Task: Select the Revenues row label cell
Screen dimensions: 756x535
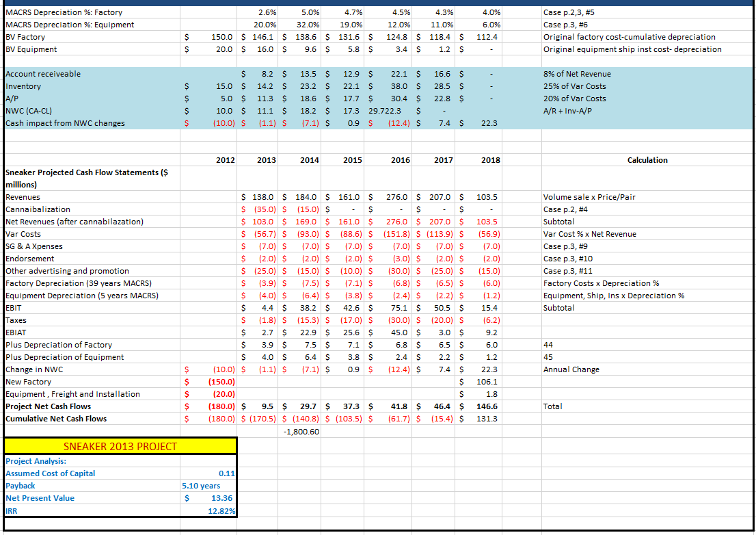Action: [x=23, y=196]
